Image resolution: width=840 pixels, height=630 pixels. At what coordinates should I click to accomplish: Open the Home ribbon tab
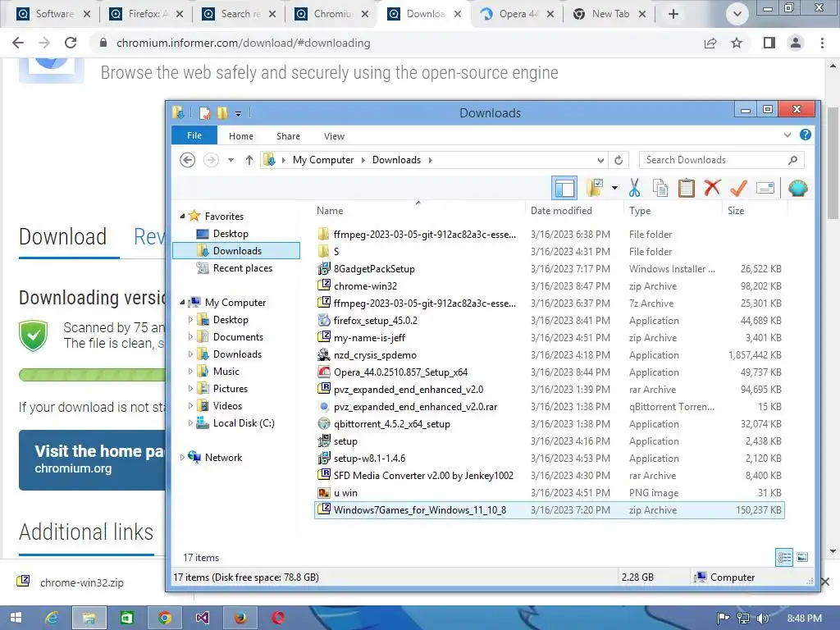[x=241, y=136]
